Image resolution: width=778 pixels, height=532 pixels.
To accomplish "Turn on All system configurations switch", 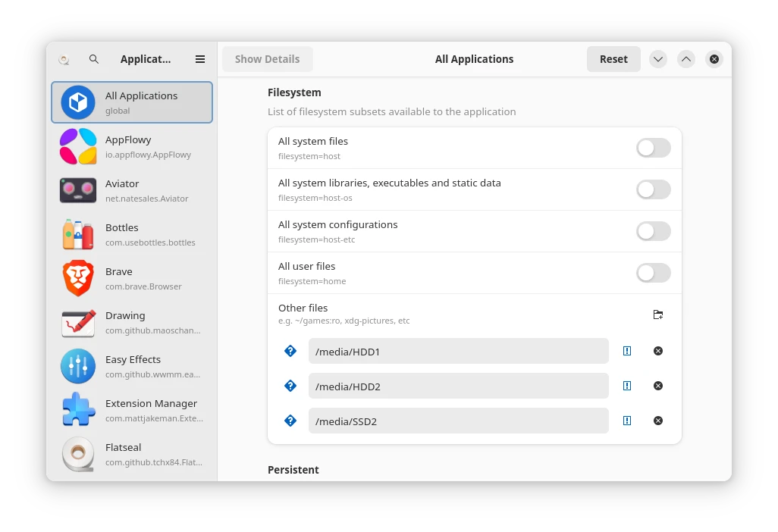I will click(653, 231).
